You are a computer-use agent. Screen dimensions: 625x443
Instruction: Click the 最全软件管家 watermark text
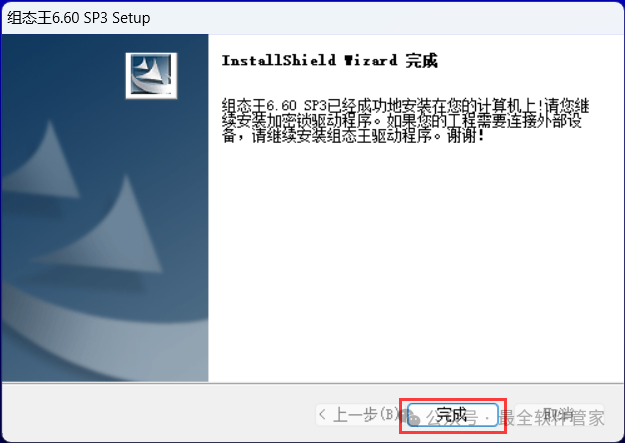[551, 418]
